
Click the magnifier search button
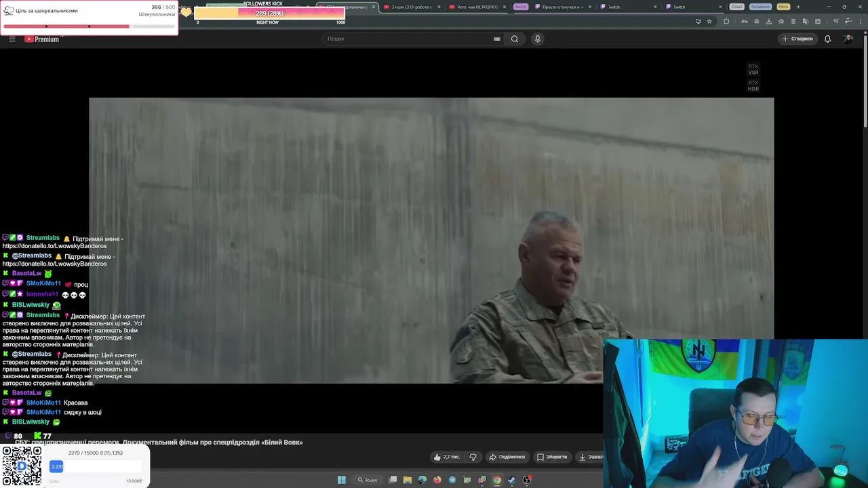tap(515, 39)
